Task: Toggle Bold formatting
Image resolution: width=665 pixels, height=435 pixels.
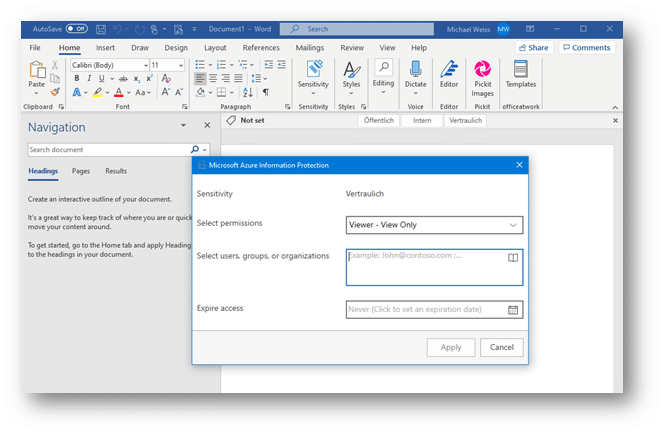Action: coord(76,78)
